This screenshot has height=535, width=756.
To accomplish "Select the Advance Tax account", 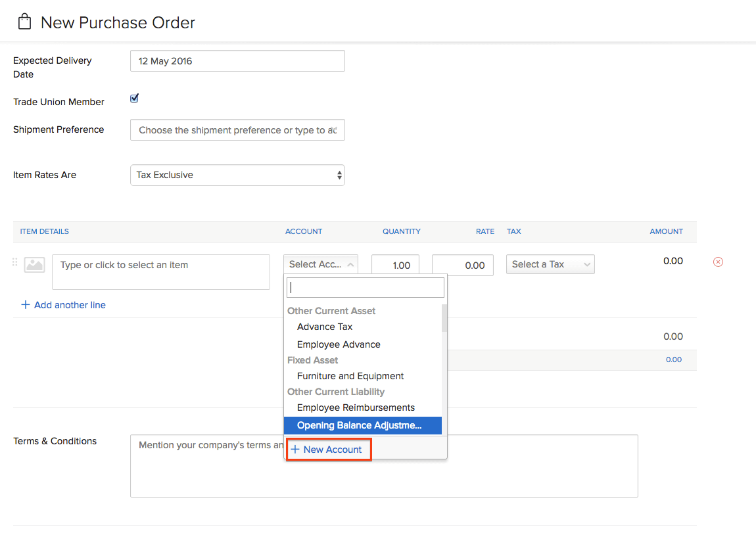I will (324, 327).
